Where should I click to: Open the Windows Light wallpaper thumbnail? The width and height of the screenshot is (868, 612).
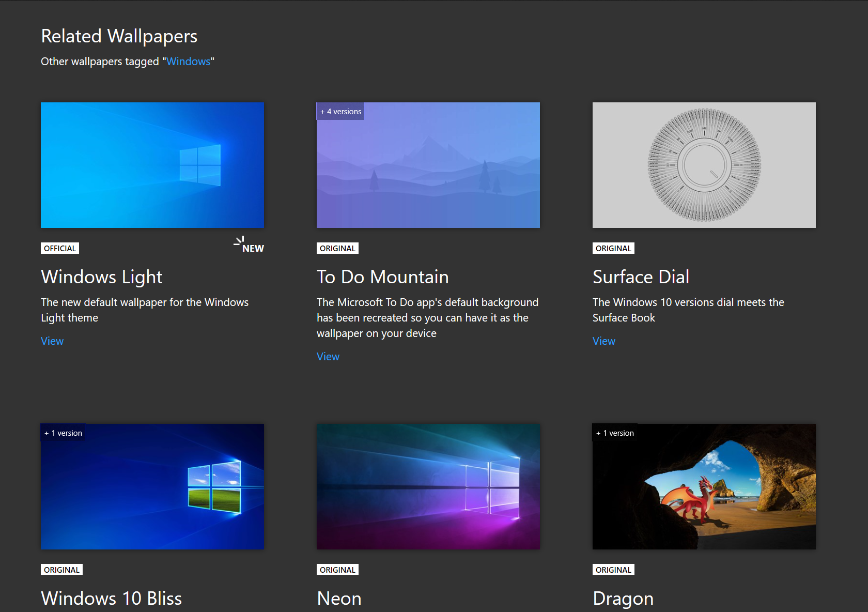pos(152,165)
